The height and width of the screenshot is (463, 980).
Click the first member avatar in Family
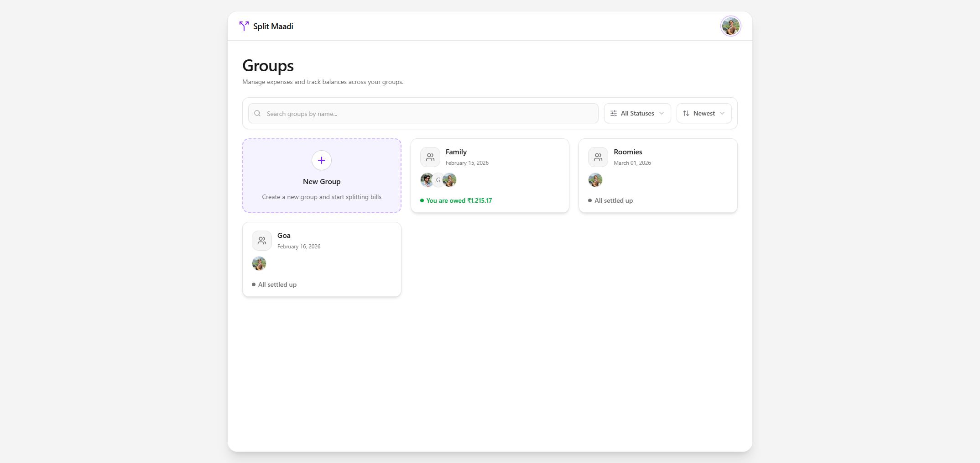427,180
